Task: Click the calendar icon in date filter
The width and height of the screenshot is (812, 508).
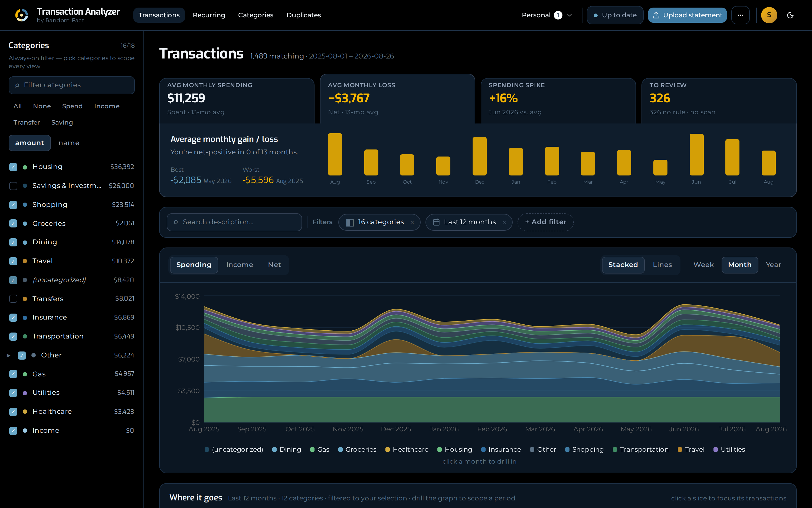Action: tap(436, 222)
